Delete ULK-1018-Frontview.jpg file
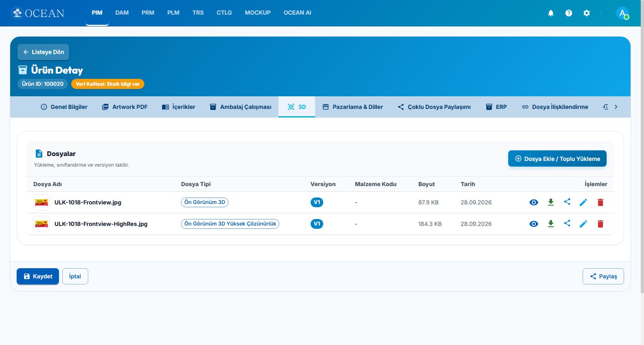Viewport: 644px width, 345px height. [x=600, y=202]
